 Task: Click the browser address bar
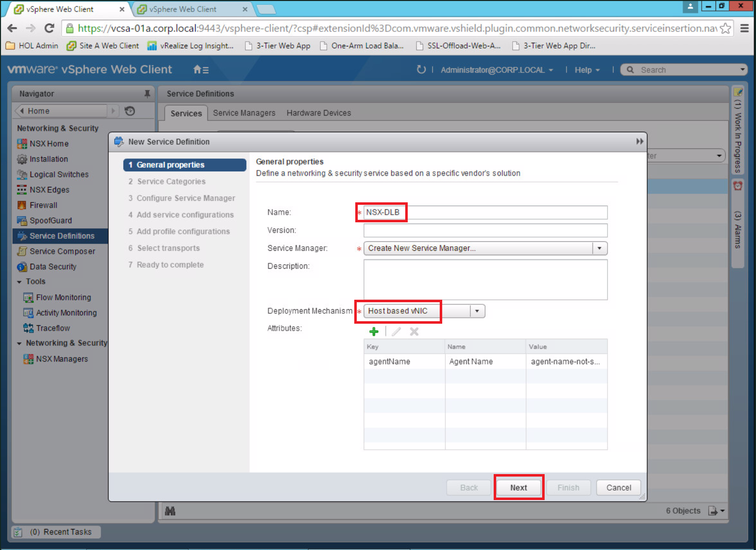coord(397,28)
